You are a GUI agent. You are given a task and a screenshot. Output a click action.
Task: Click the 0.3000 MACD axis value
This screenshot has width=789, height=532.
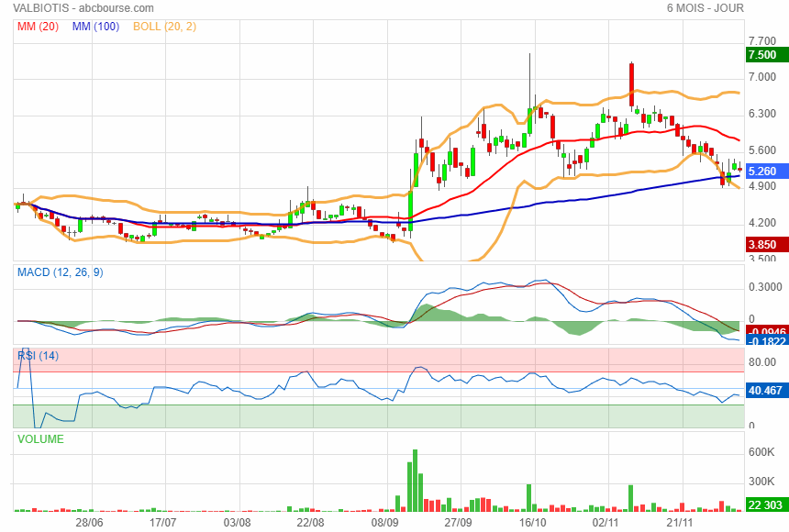coord(765,287)
